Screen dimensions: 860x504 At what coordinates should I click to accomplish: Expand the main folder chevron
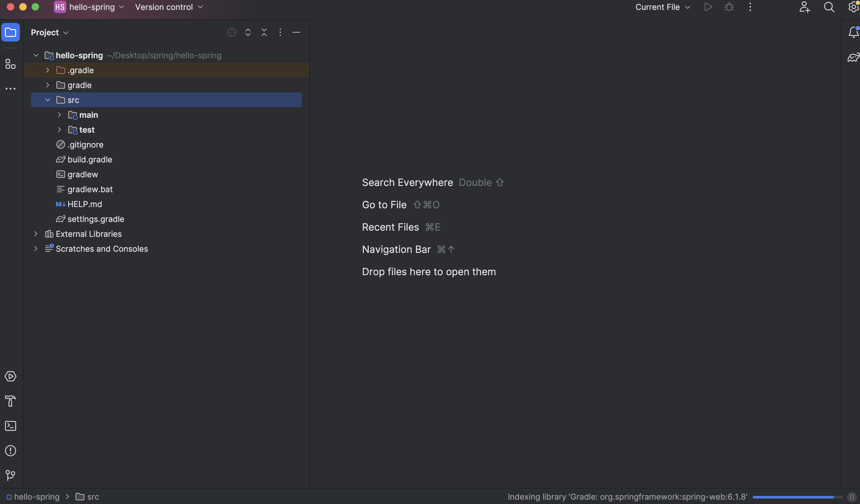(x=60, y=115)
